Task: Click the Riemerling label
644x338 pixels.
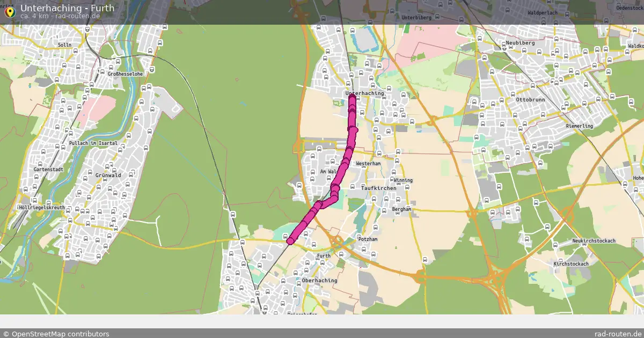Action: (x=580, y=126)
